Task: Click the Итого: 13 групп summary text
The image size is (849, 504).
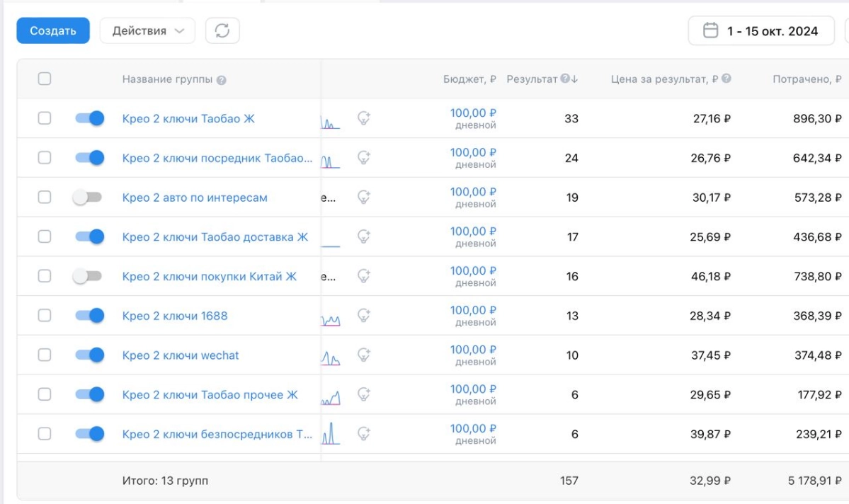Action: [x=165, y=481]
